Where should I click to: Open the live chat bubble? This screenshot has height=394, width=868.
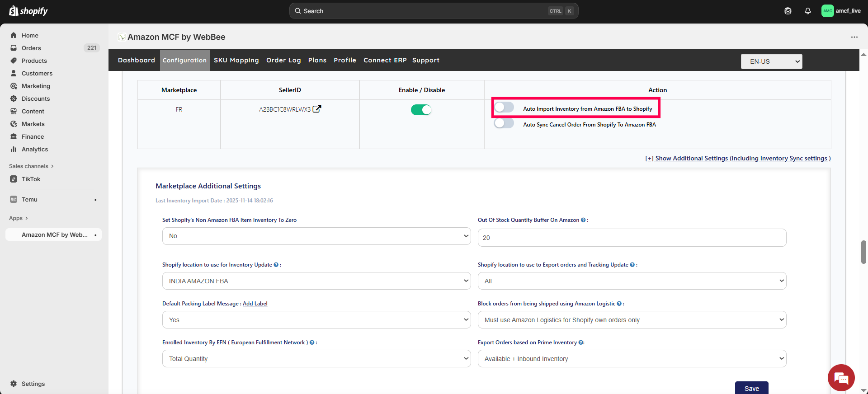click(841, 378)
